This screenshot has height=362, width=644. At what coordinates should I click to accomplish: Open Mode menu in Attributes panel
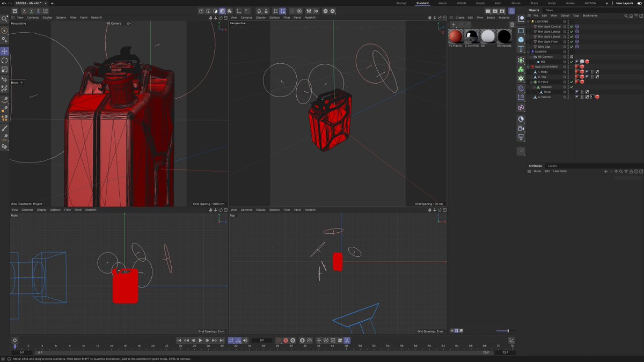(537, 171)
